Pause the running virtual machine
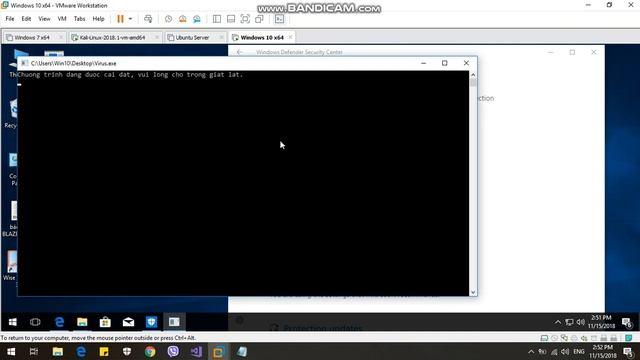This screenshot has width=640, height=360. coord(120,19)
